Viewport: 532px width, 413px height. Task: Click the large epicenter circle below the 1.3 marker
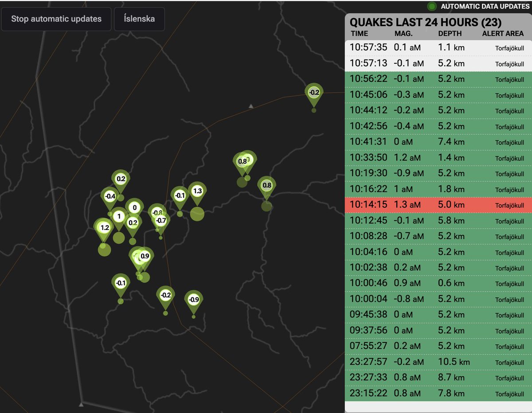[197, 214]
